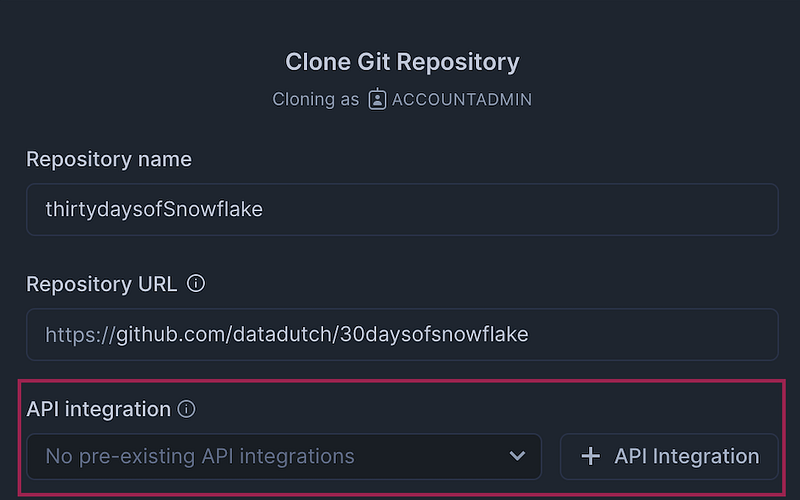Viewport: 800px width, 500px height.
Task: Click the plus icon on API Integration button
Action: 590,456
